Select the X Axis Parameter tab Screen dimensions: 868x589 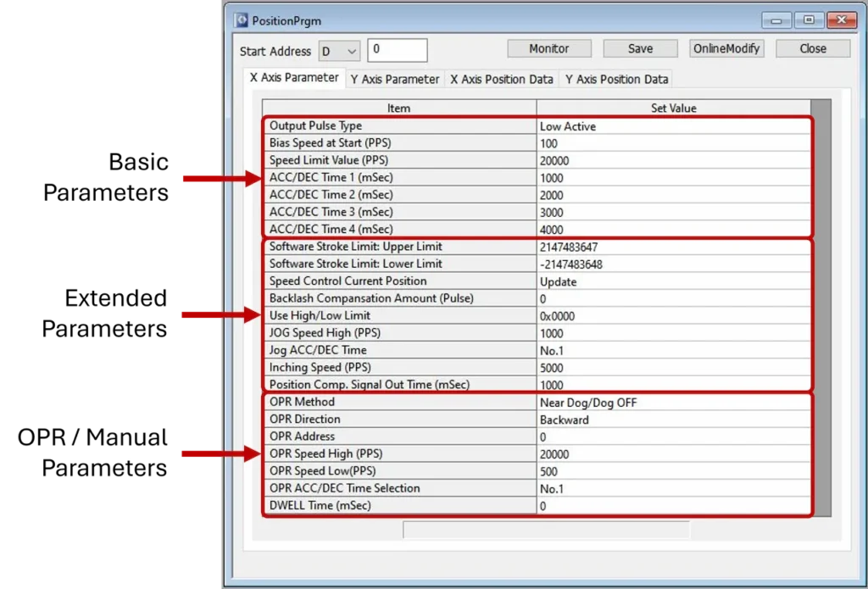293,77
